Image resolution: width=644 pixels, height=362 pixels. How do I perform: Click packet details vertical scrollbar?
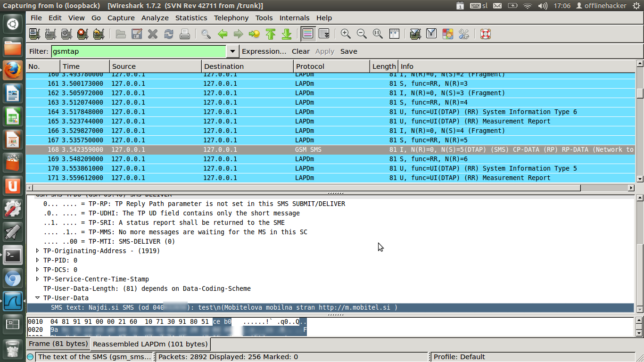[x=640, y=253]
